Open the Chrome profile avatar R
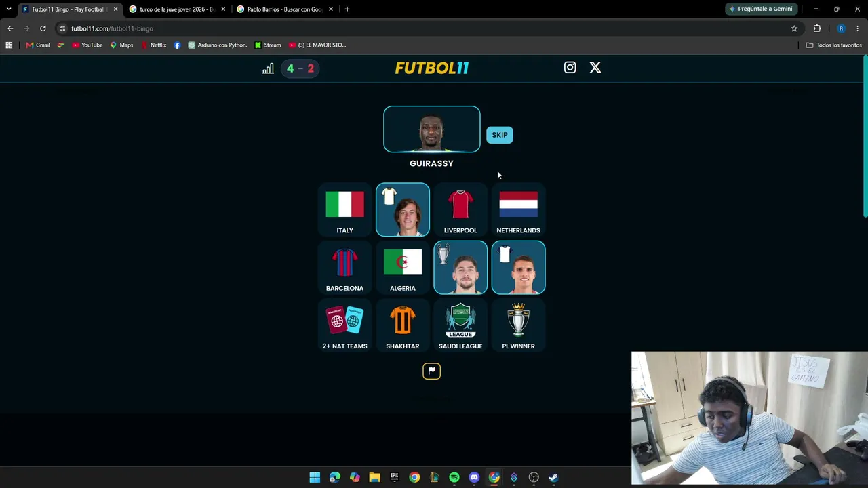Screen dimensions: 868x488 [841, 28]
